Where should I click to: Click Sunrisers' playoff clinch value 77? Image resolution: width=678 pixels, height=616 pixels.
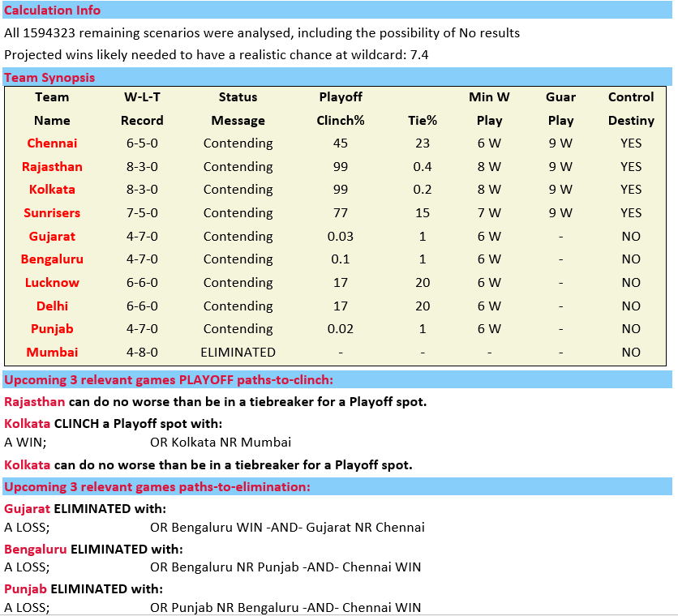pos(341,212)
